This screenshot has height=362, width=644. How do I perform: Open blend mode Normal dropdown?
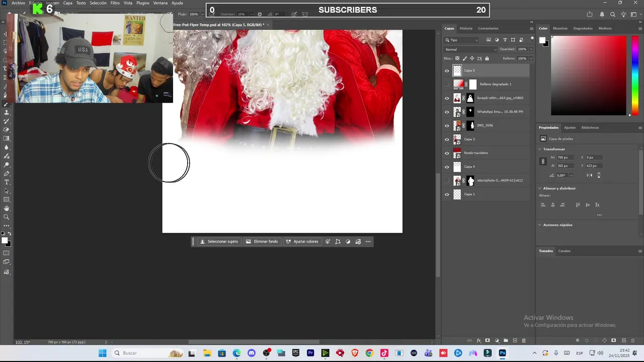click(x=470, y=49)
